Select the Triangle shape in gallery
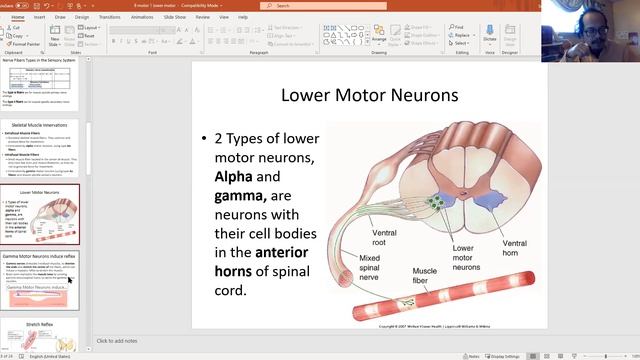The height and width of the screenshot is (360, 640). click(x=333, y=35)
